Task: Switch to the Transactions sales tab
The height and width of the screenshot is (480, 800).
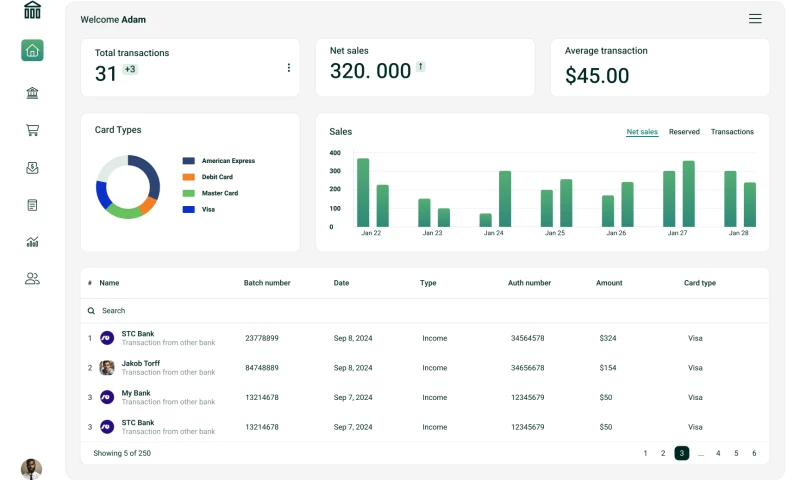Action: coord(732,132)
